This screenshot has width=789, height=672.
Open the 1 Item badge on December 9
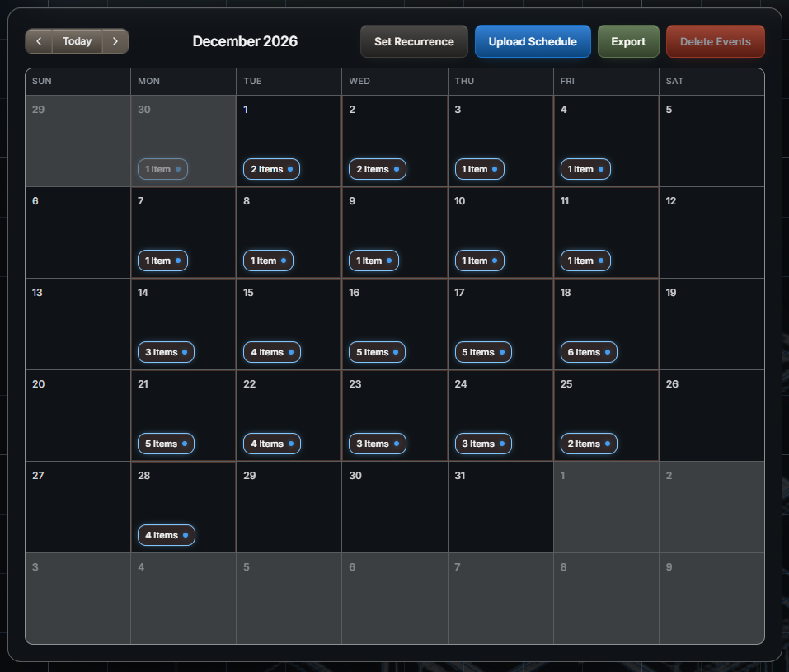[x=373, y=261]
